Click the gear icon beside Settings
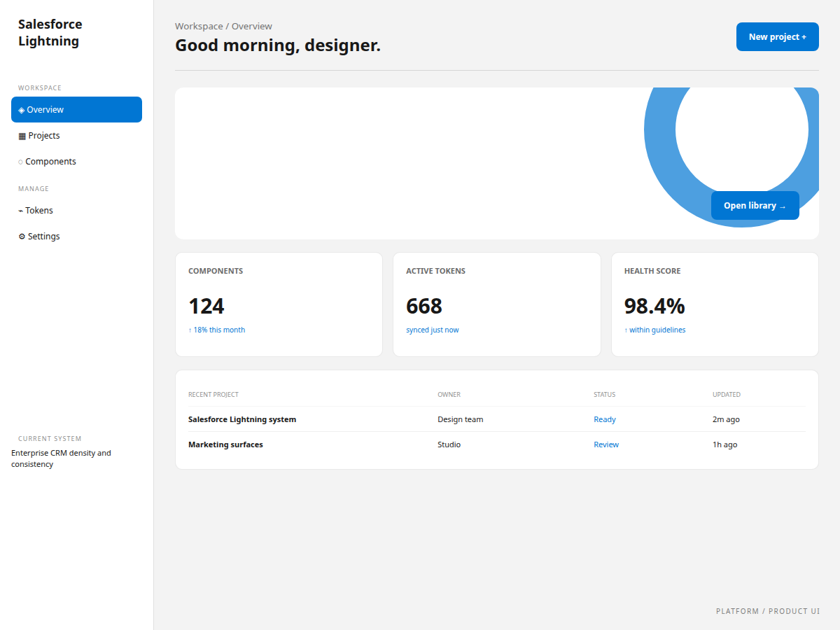The image size is (840, 630). [22, 237]
